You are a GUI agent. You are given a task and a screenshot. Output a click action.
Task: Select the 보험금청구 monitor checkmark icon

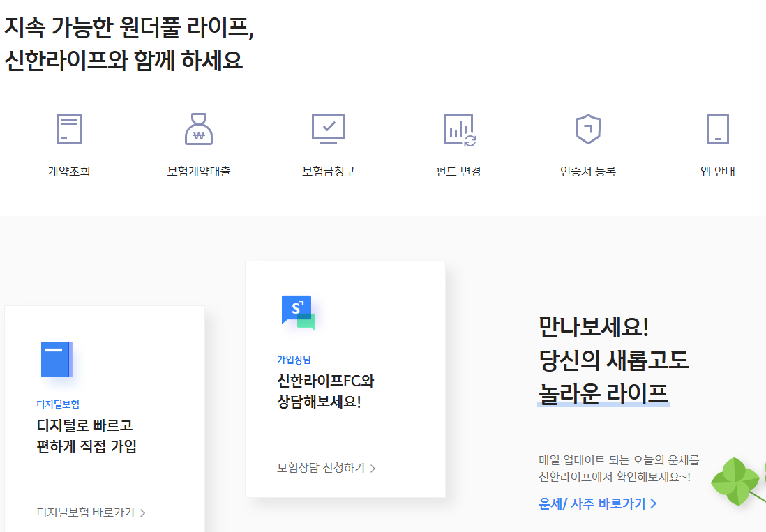tap(329, 129)
